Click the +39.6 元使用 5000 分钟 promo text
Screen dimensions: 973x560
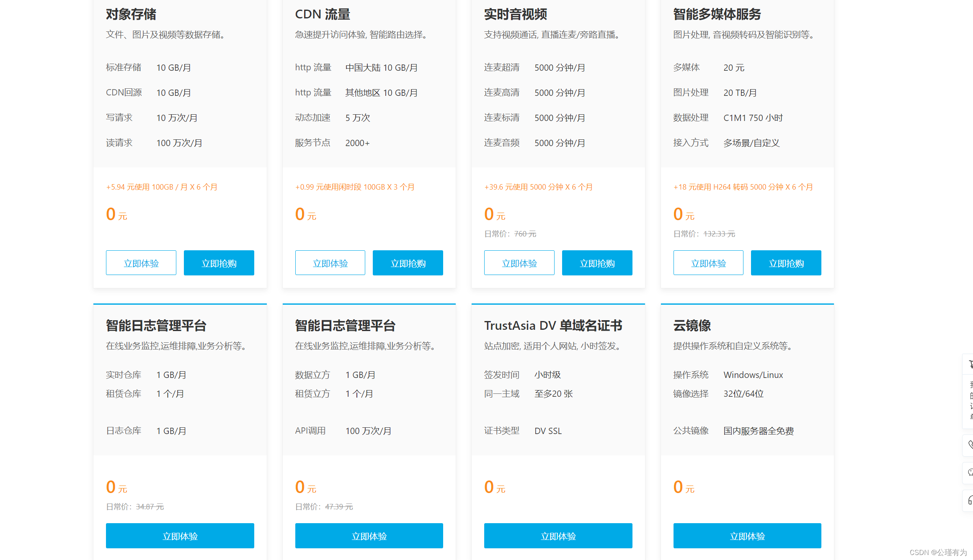[539, 187]
